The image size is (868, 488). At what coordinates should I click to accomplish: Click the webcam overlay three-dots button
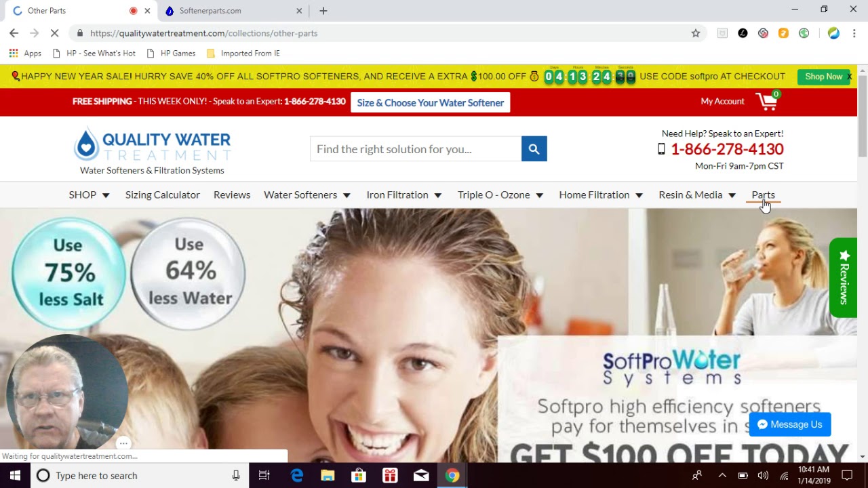pos(123,443)
